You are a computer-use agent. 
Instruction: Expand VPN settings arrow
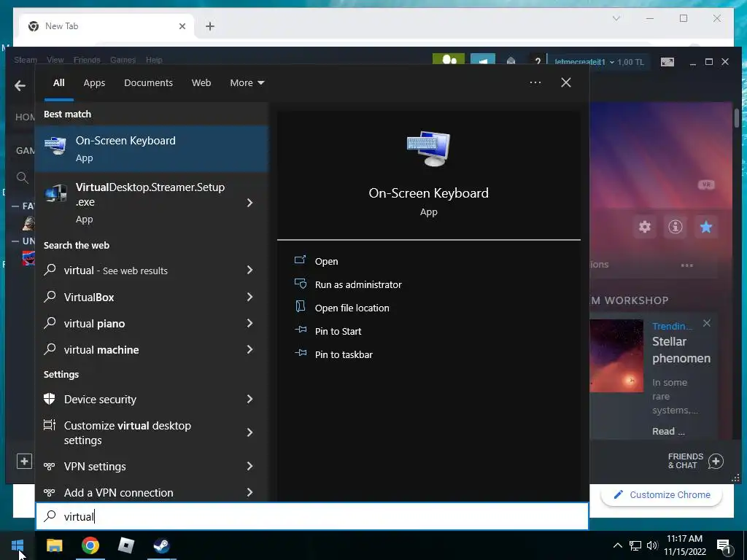click(x=249, y=466)
